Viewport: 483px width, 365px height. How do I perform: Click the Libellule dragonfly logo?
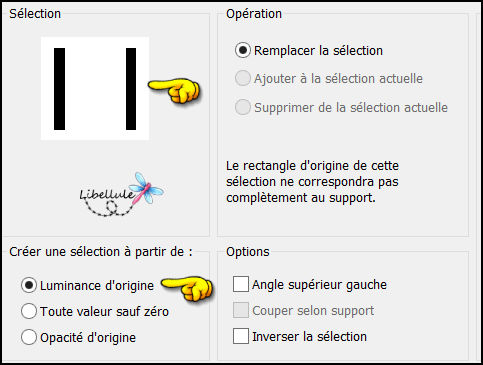(x=147, y=188)
